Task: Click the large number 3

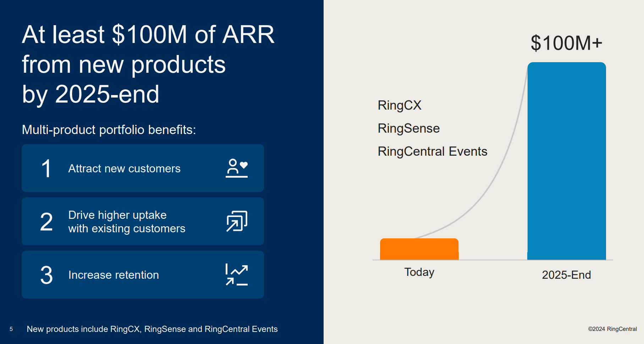Action: click(46, 275)
